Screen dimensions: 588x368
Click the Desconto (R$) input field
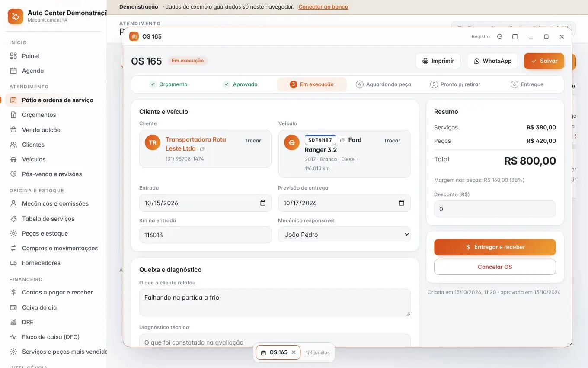click(x=495, y=209)
